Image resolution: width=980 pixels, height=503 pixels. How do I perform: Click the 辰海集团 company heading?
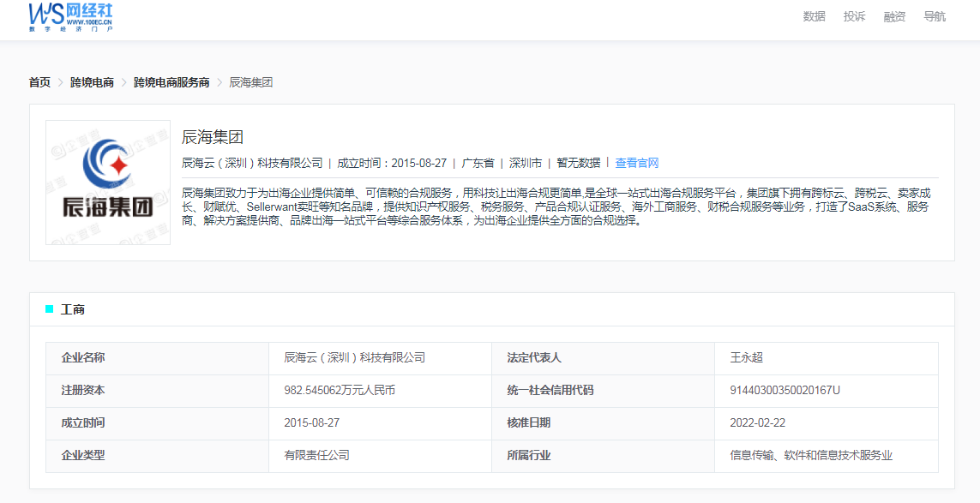[x=212, y=137]
